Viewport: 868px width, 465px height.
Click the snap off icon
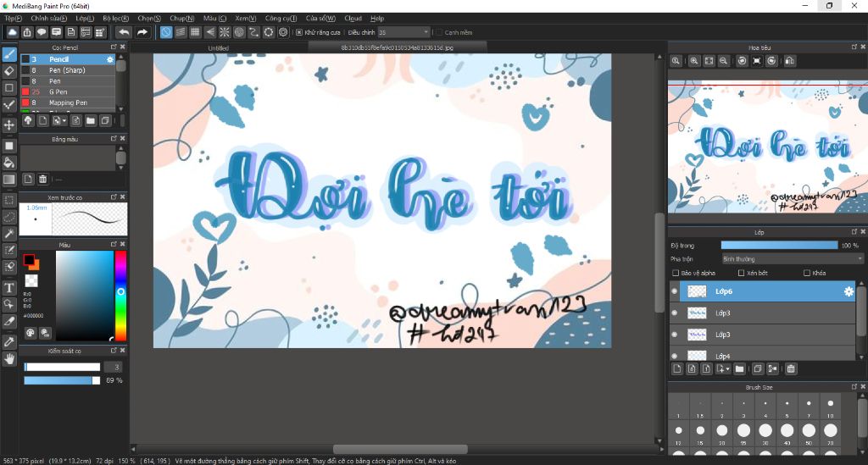click(x=166, y=32)
